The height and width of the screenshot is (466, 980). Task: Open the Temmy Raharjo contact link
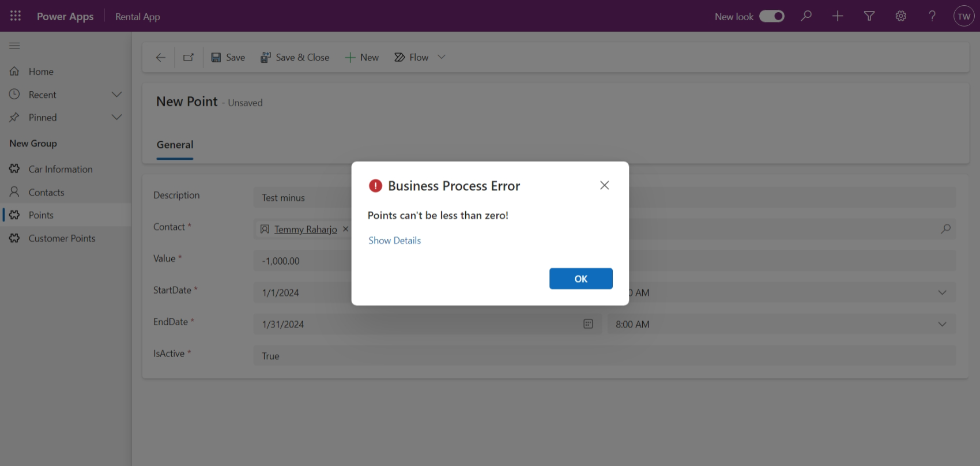(x=306, y=230)
